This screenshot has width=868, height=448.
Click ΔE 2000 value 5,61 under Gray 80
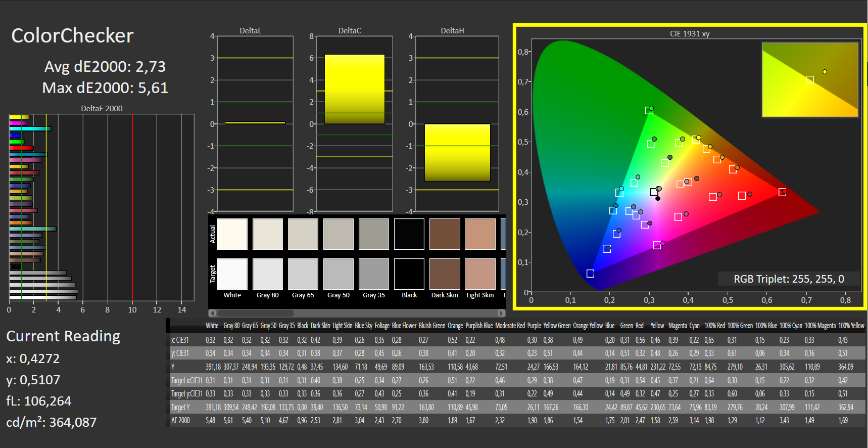[x=228, y=420]
